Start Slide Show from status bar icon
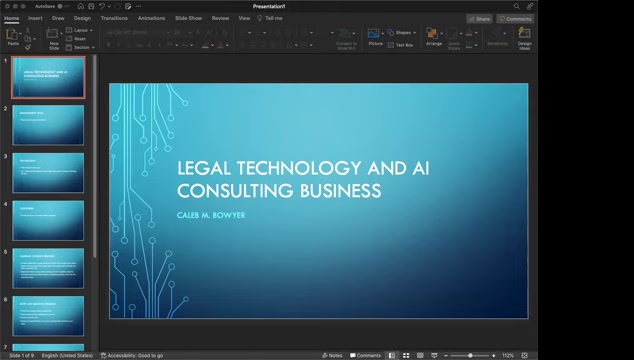634x360 pixels. click(x=434, y=356)
